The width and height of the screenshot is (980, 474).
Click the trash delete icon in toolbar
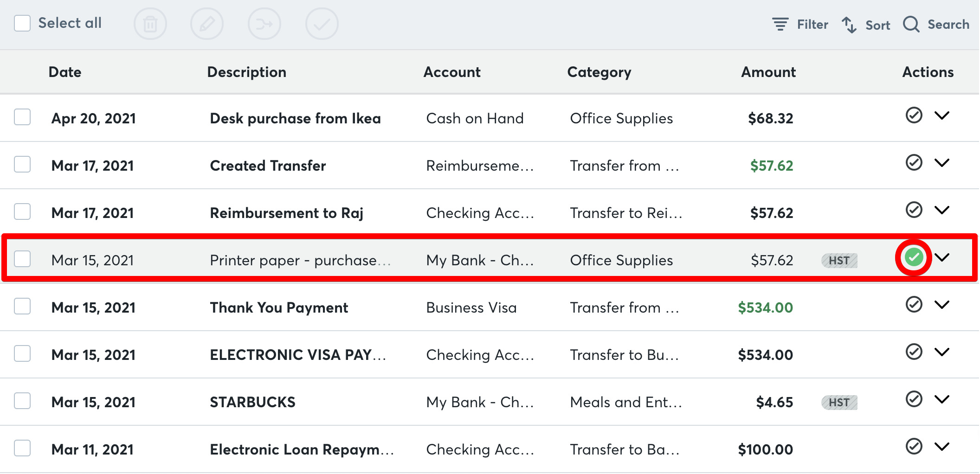coord(150,24)
